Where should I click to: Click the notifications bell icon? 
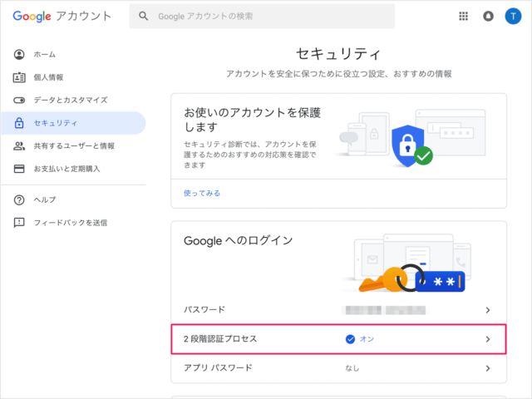coord(488,16)
